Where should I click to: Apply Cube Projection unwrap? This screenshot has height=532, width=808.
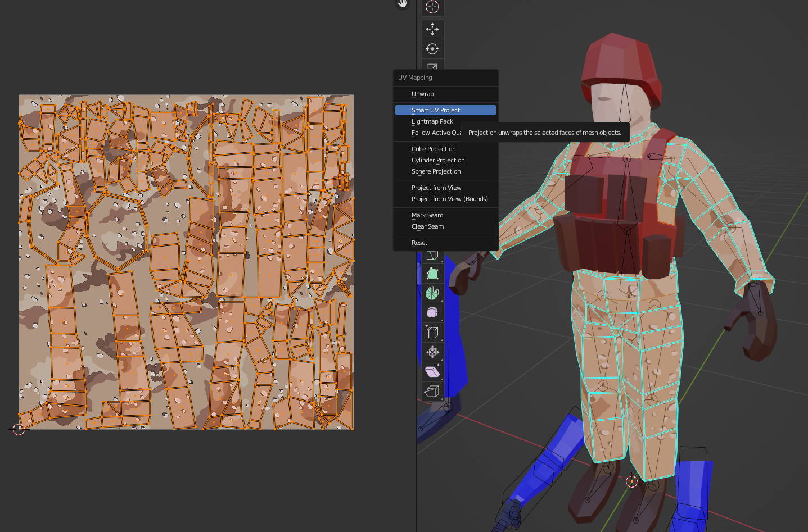(434, 149)
